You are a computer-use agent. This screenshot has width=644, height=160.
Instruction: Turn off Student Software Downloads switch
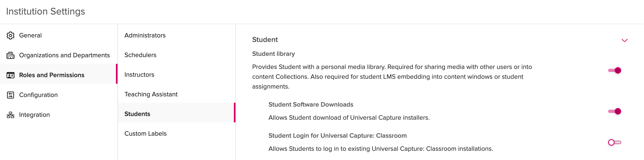(x=614, y=111)
